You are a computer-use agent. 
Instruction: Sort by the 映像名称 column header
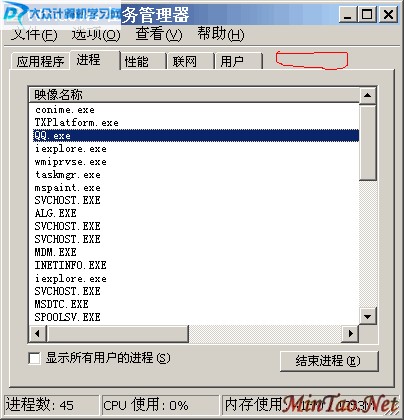tap(194, 95)
